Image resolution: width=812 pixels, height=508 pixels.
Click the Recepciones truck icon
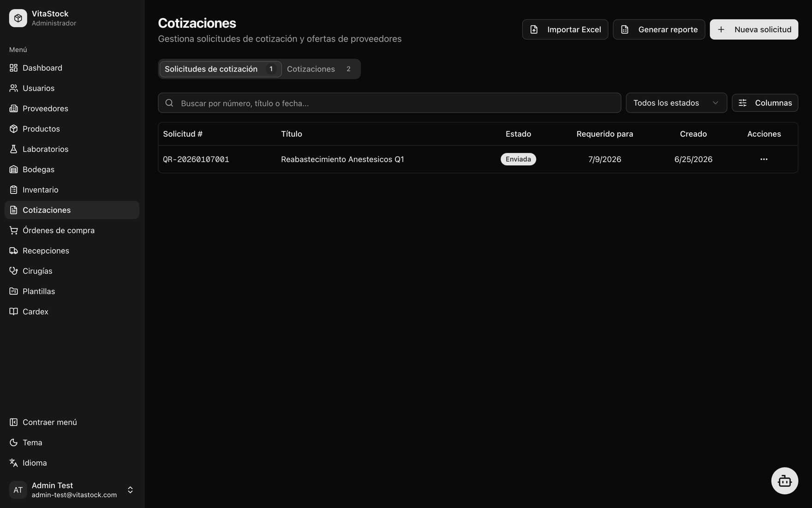[13, 251]
